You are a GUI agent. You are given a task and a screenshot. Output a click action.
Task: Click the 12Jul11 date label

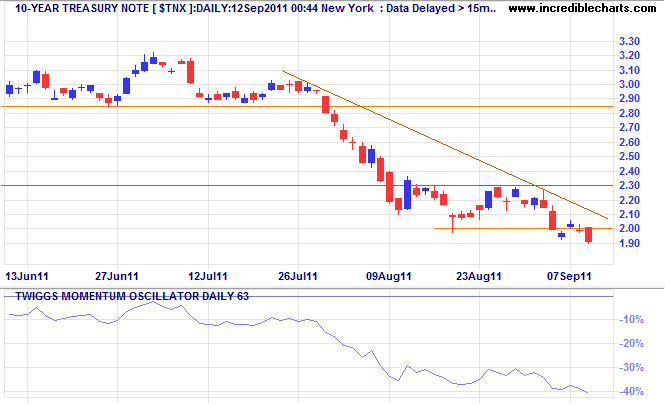pyautogui.click(x=208, y=277)
